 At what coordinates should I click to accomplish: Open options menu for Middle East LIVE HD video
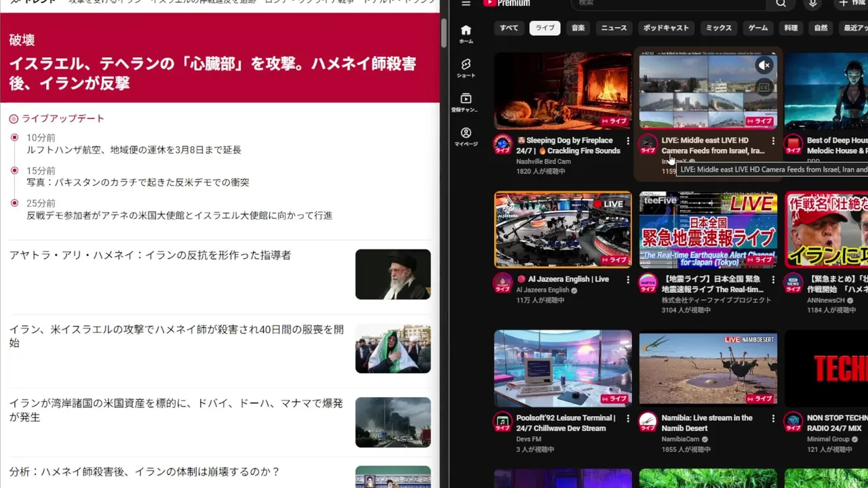773,141
